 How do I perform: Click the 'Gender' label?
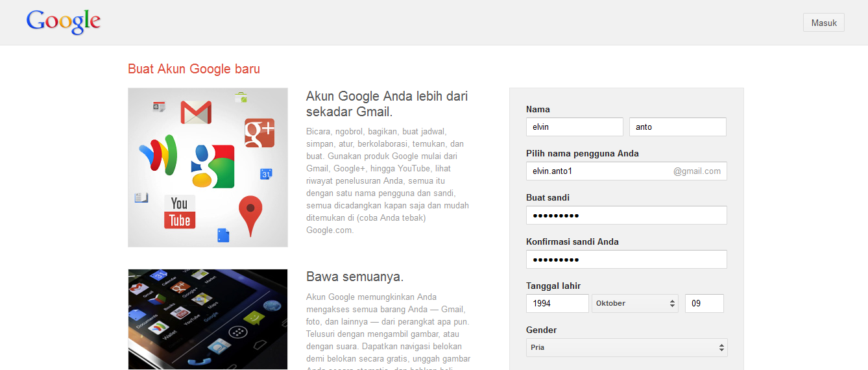[542, 330]
